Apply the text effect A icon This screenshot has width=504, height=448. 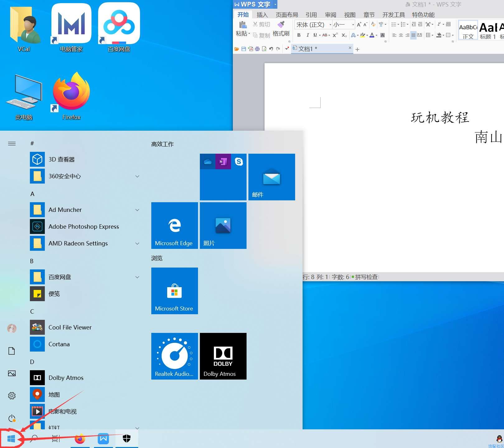click(x=353, y=35)
